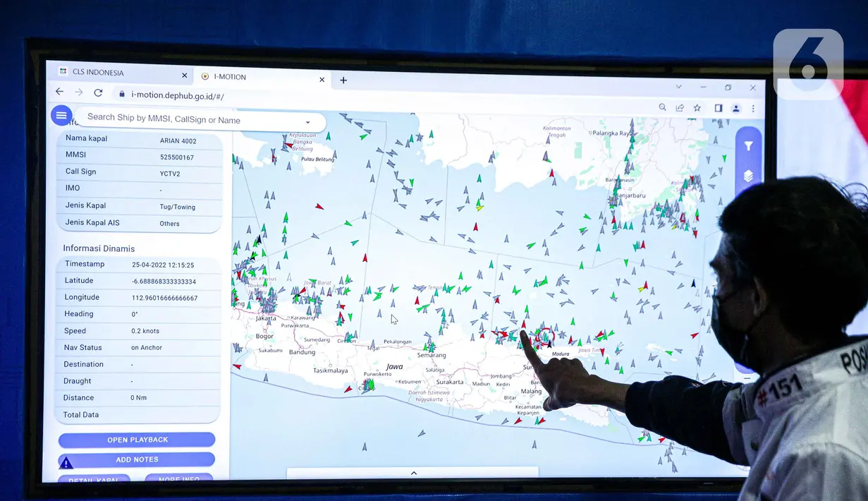
Task: Open a new browser tab
Action: tap(343, 80)
